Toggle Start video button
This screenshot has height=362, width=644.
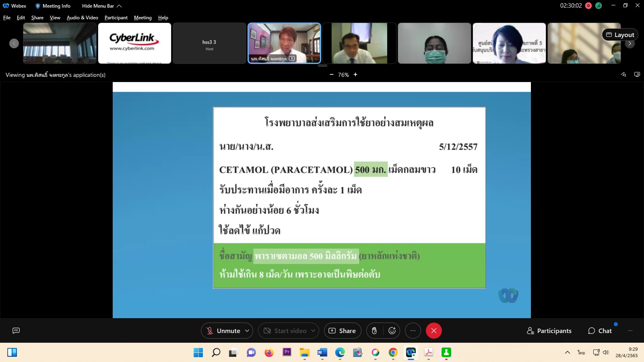(x=285, y=331)
